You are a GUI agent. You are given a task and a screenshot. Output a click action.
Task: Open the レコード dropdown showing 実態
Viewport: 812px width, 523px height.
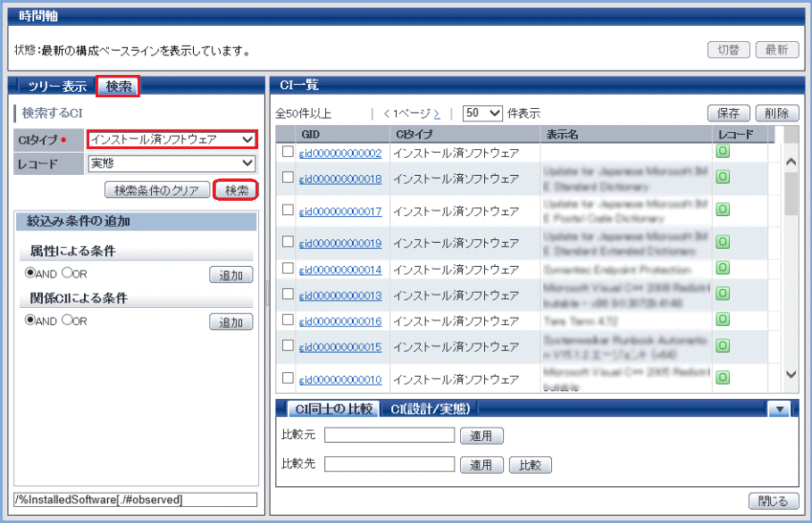[x=172, y=163]
